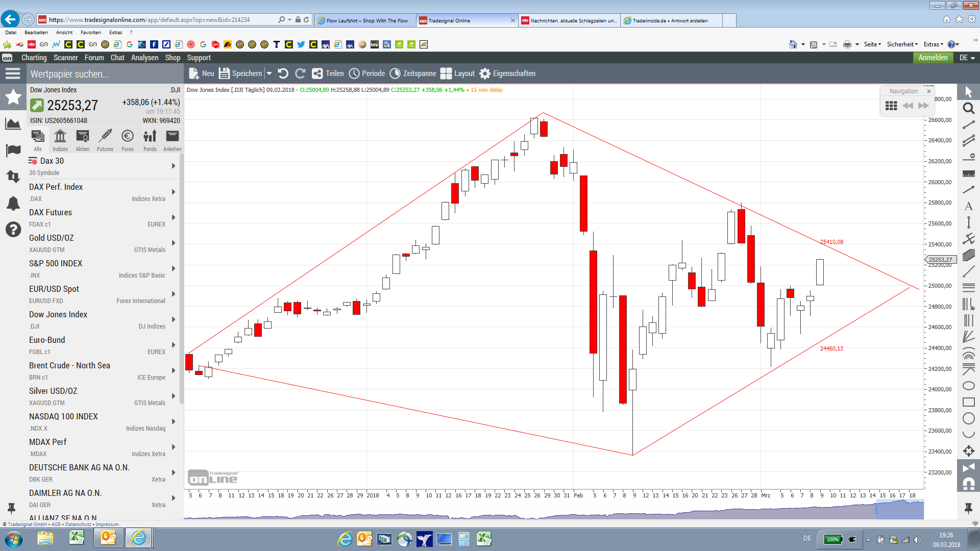Click the chart overview range selector
The image size is (980, 551).
pos(899,510)
